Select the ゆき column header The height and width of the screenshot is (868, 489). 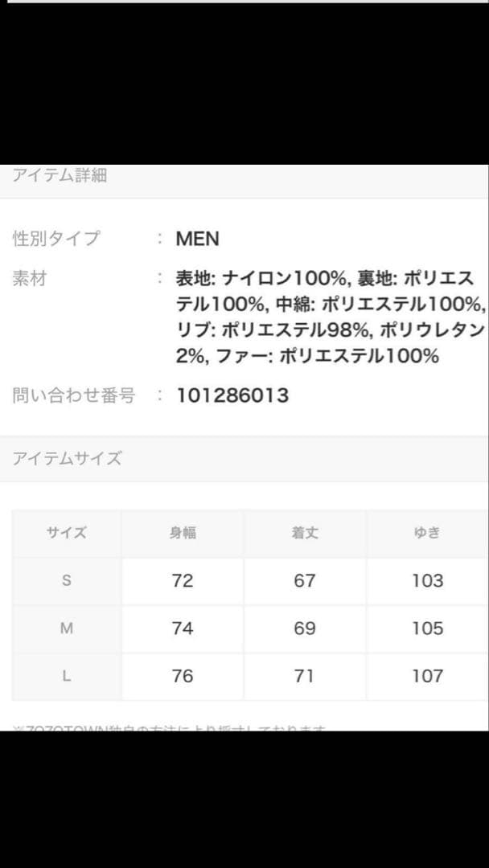point(427,533)
